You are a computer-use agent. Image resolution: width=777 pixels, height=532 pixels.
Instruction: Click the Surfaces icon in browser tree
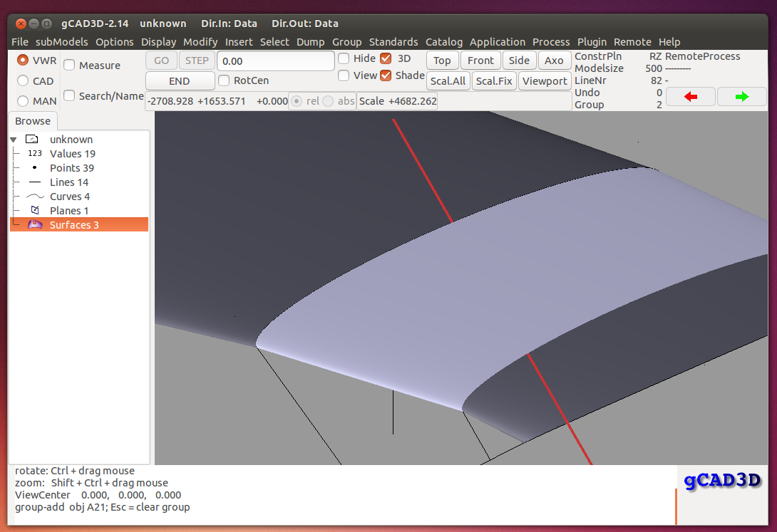pos(35,224)
